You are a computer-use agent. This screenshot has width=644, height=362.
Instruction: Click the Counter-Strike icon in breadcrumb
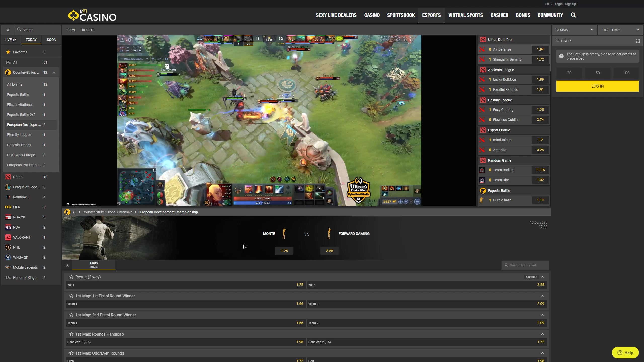67,212
